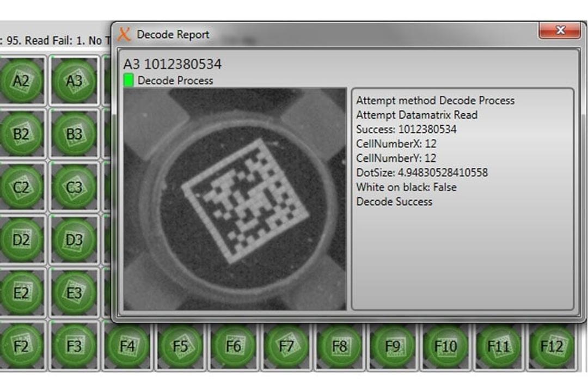This screenshot has height=392, width=588.
Task: Select tube F6 in the rack grid
Action: (x=233, y=346)
